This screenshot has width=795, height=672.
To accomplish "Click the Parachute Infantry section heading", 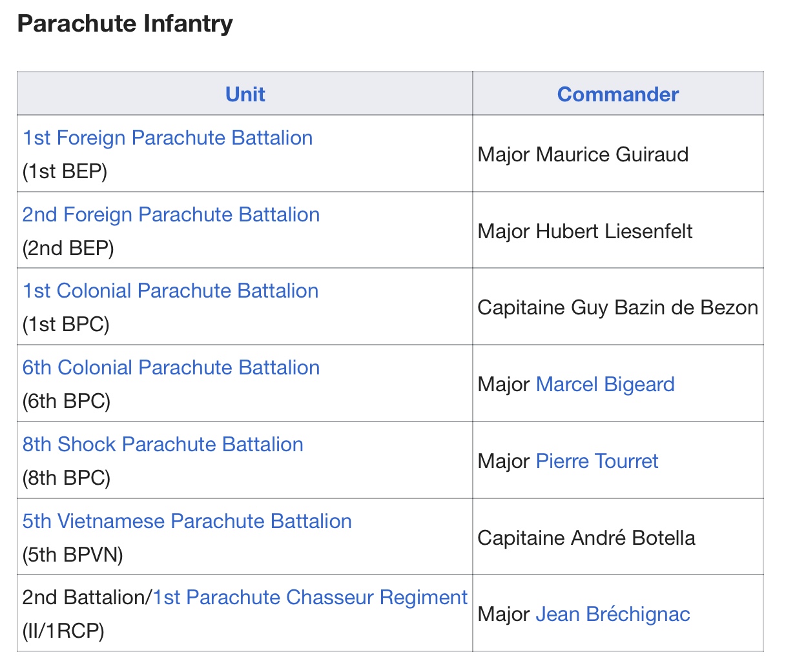I will pos(125,24).
